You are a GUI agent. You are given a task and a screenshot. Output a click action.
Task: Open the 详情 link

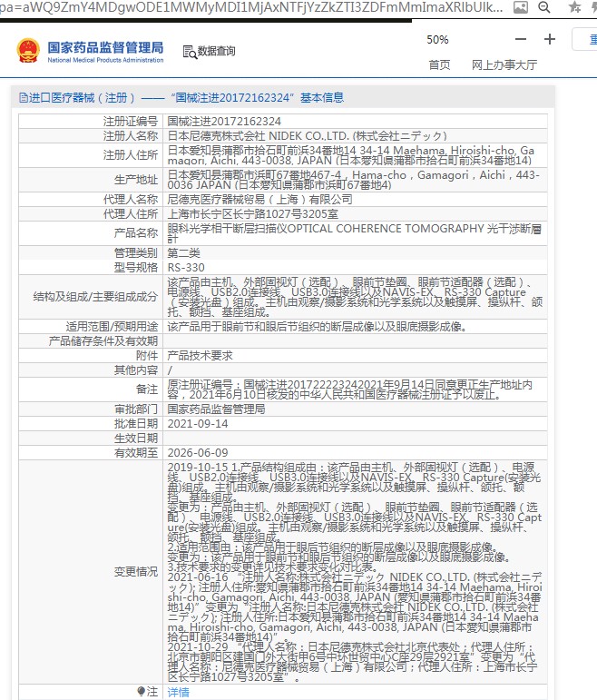click(x=178, y=692)
